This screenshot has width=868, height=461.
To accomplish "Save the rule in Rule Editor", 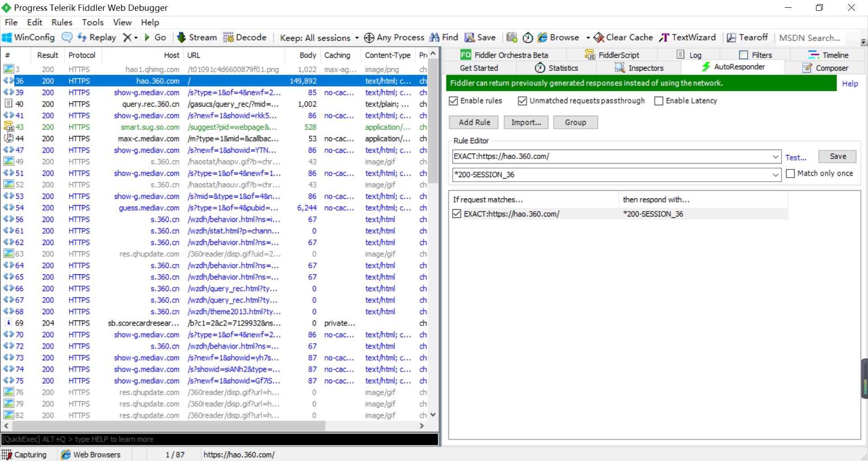I will point(837,156).
